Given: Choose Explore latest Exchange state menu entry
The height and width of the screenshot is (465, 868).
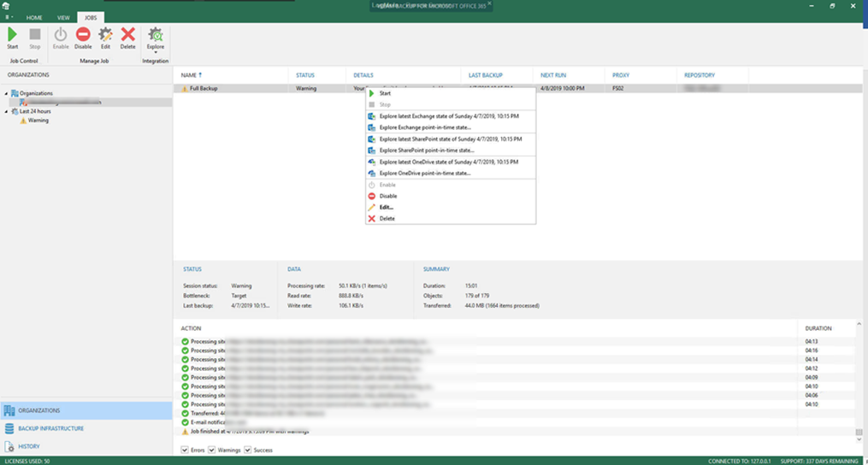Looking at the screenshot, I should [451, 116].
